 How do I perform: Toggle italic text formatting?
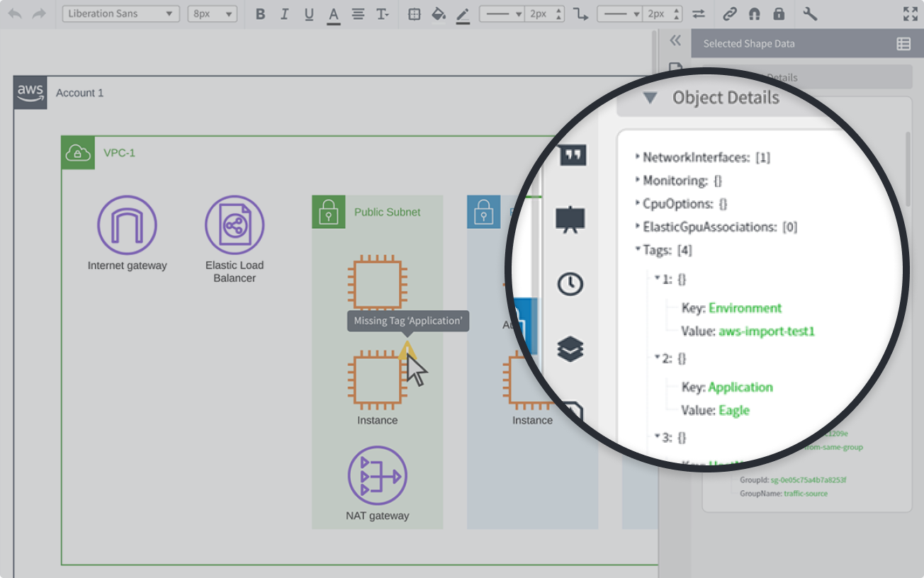pyautogui.click(x=284, y=14)
